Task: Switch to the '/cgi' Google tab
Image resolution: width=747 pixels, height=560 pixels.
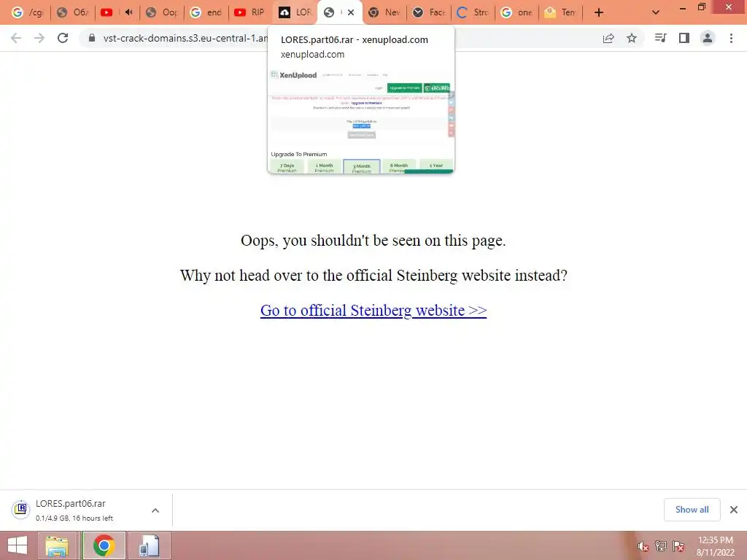Action: [27, 12]
